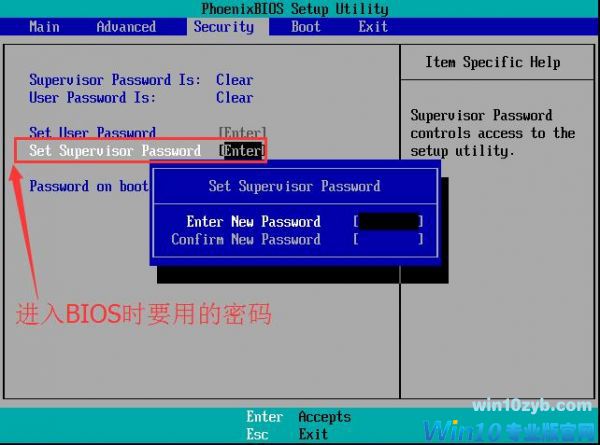Choose the Set Supervisor Password row
Screen dimensions: 600x445
click(140, 150)
